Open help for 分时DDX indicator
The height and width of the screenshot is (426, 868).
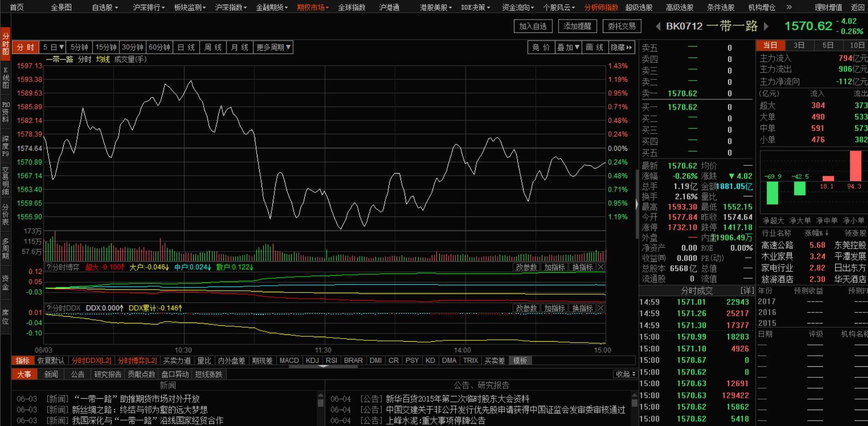(48, 308)
